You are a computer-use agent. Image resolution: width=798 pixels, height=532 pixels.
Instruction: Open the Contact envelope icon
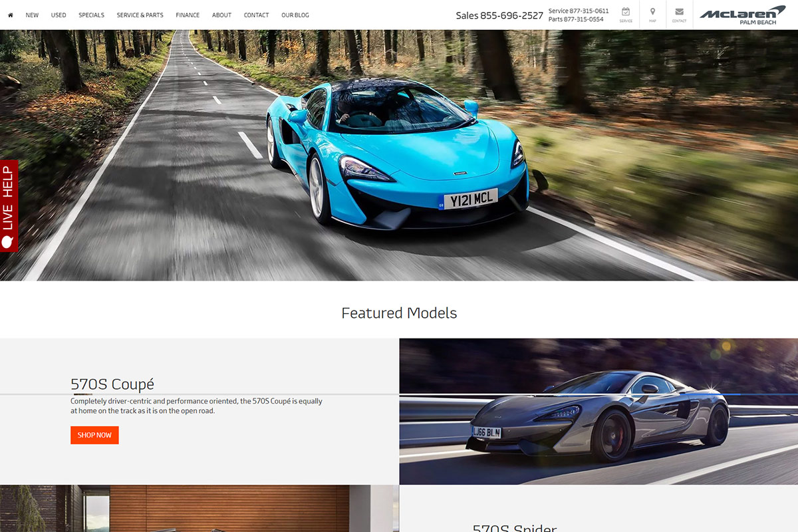[x=679, y=15]
